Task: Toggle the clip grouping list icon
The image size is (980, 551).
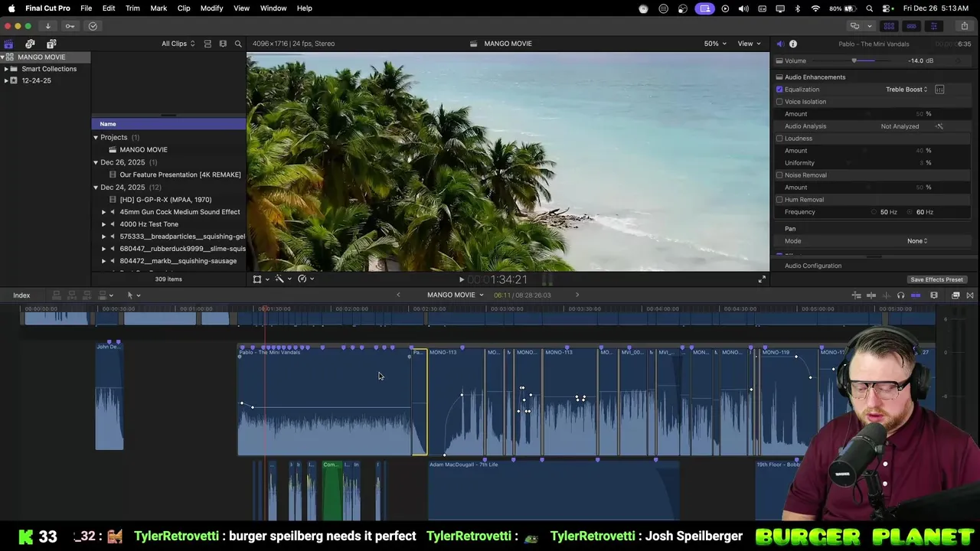Action: (207, 44)
